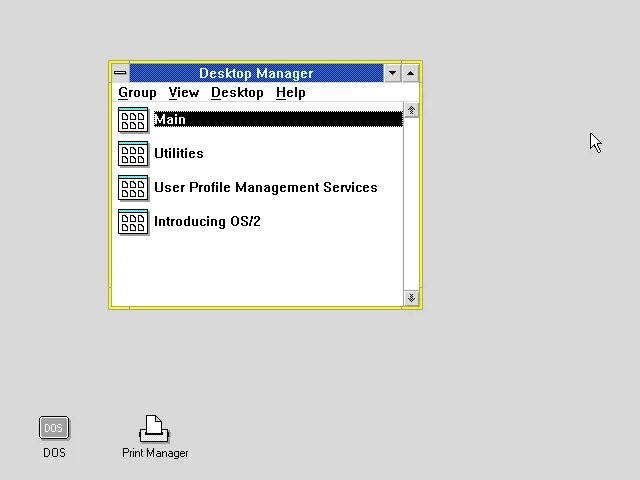Open the Help menu

(291, 93)
